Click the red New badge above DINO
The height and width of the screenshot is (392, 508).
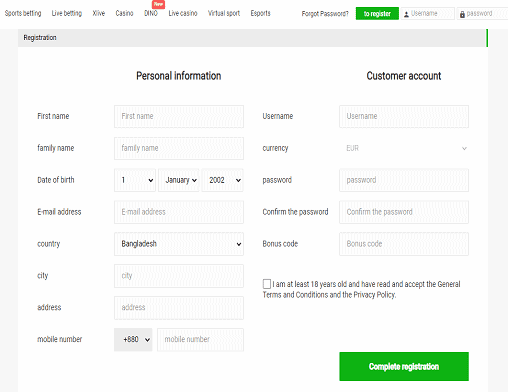[158, 4]
